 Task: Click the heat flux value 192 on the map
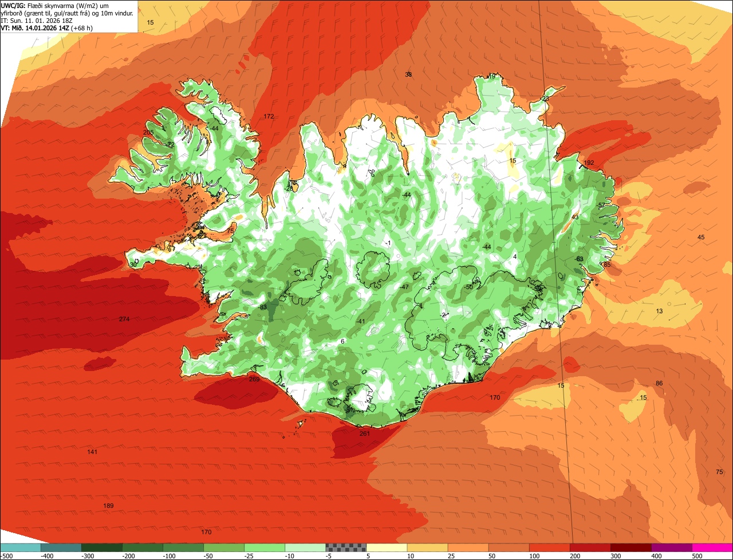[x=589, y=163]
